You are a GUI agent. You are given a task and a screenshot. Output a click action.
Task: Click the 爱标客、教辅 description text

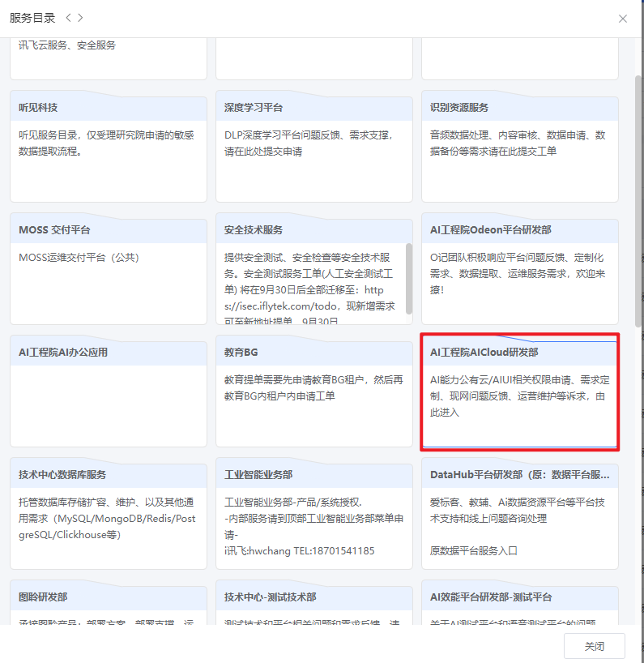[518, 511]
